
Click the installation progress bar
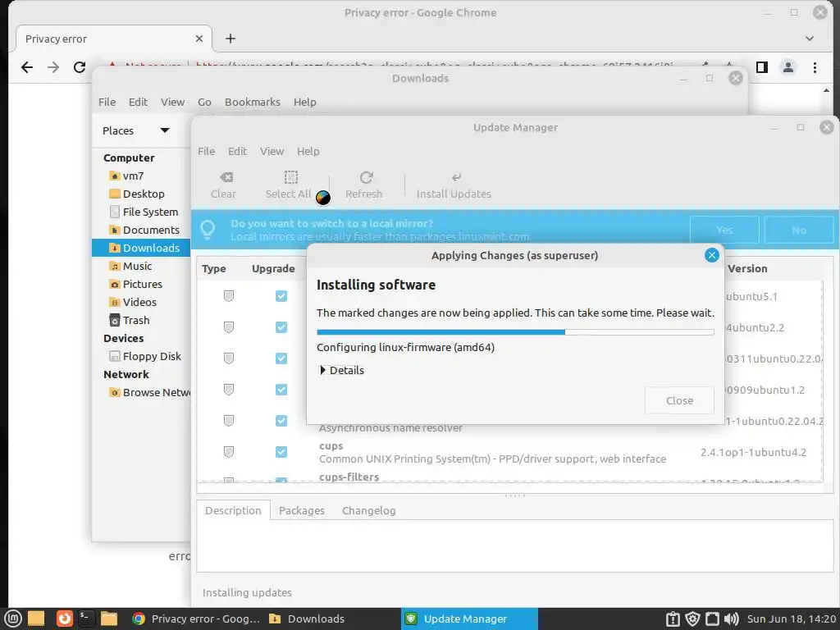(515, 332)
